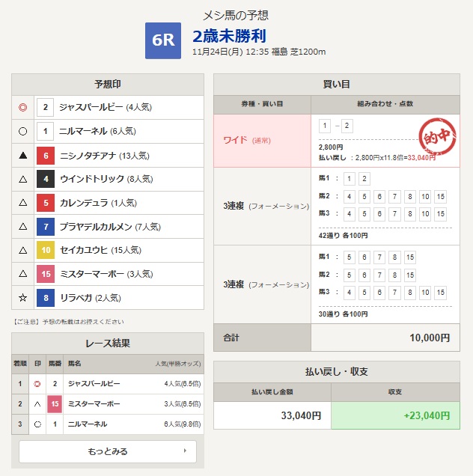Click the レース結果 section header
This screenshot has height=476, width=473.
click(108, 344)
